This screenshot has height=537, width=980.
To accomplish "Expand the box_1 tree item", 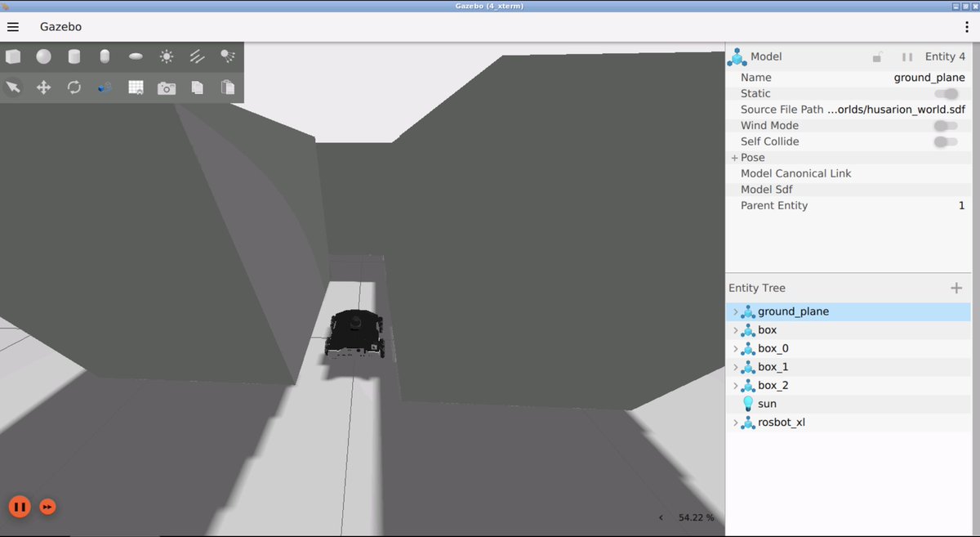I will [x=735, y=366].
